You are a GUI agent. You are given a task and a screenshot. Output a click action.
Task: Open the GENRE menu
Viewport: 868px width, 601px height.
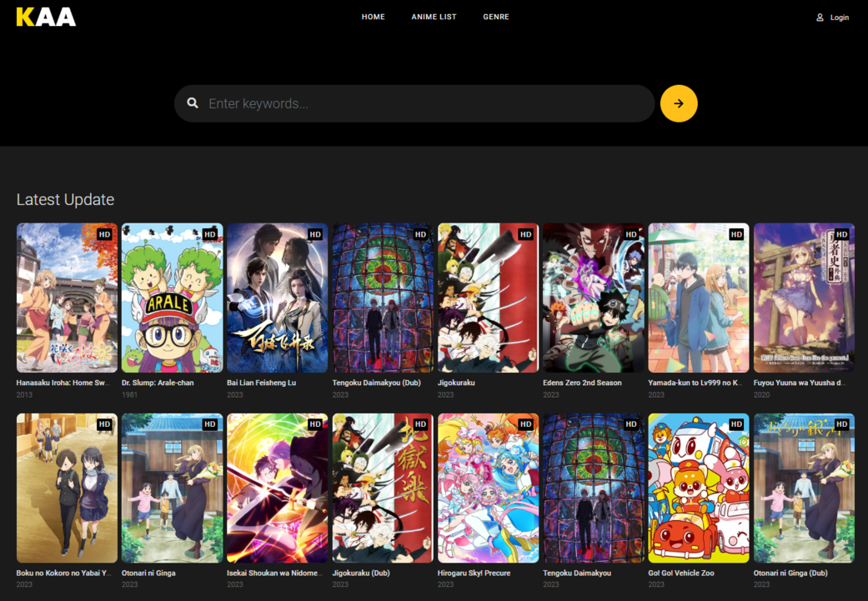tap(495, 17)
